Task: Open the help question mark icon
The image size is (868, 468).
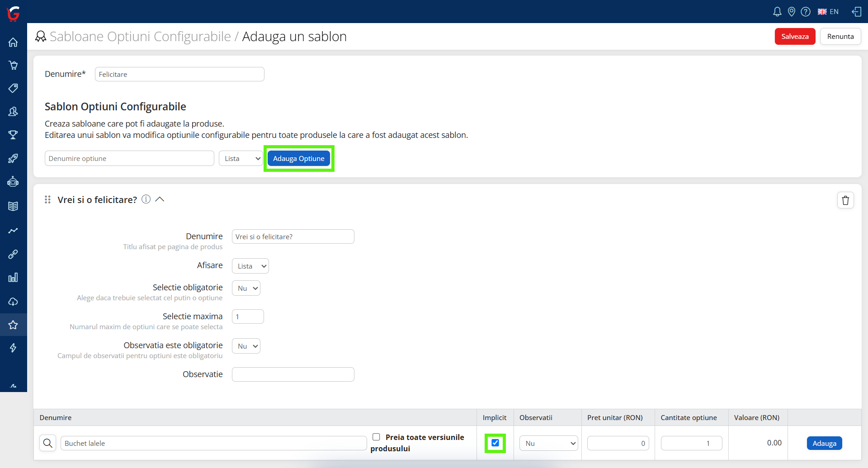Action: point(806,12)
